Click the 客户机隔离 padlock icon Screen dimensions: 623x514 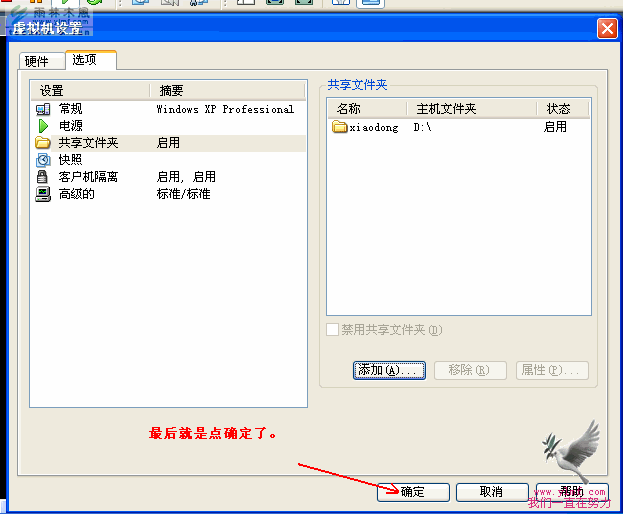42,177
